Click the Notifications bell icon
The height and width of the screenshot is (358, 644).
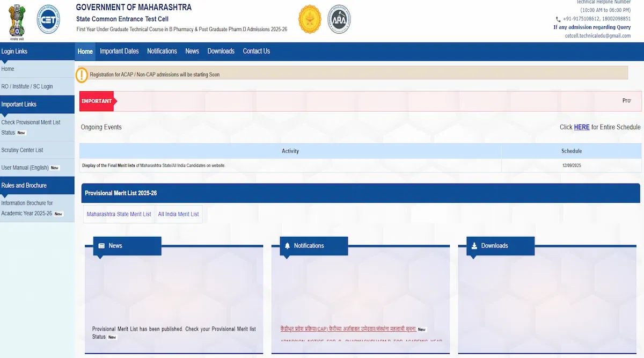[287, 246]
